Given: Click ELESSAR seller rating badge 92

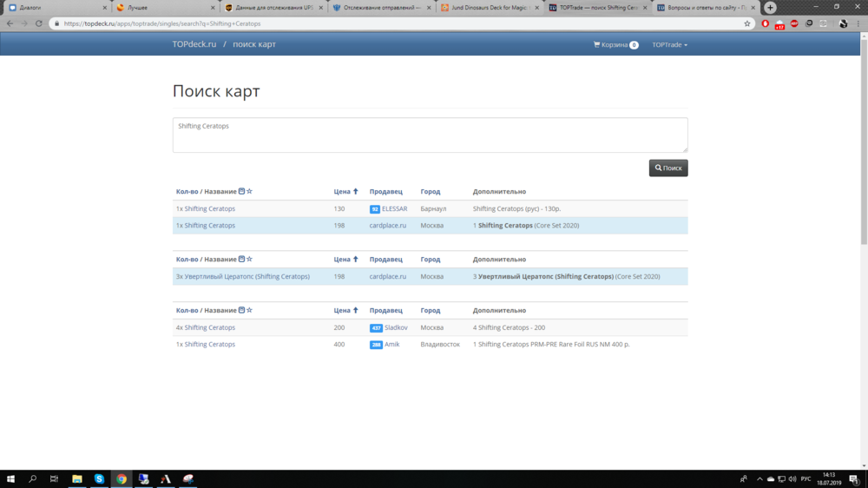Looking at the screenshot, I should [375, 209].
